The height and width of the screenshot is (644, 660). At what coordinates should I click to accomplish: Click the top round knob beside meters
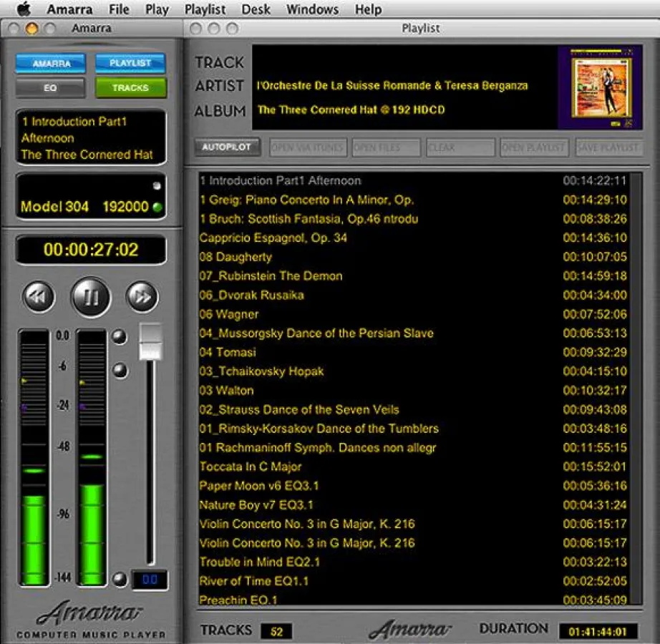coord(120,336)
